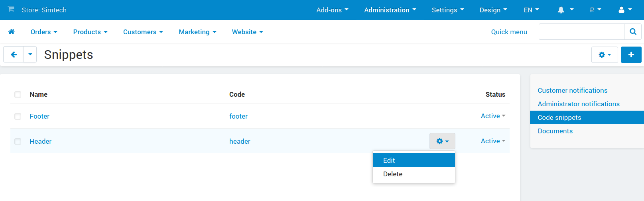Check the Footer snippet checkbox
The width and height of the screenshot is (644, 201).
click(x=18, y=116)
